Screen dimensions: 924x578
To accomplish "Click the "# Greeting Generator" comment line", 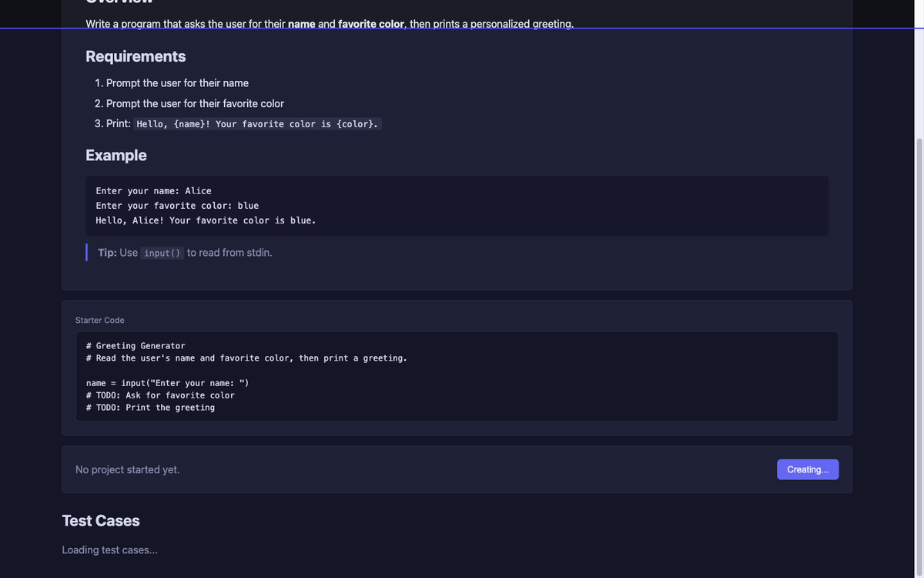I will tap(136, 346).
